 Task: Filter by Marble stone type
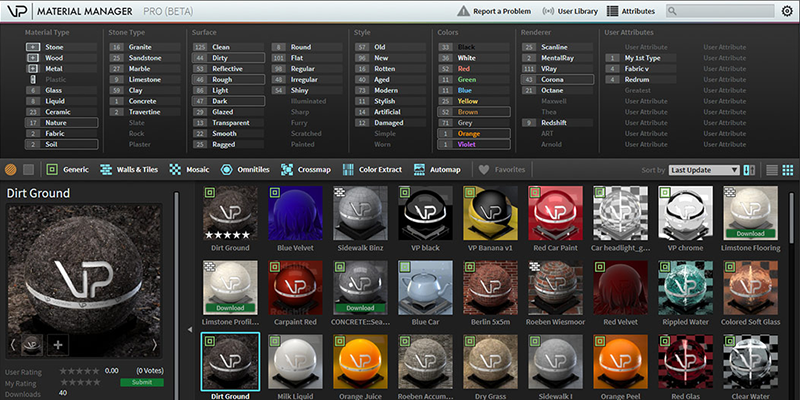144,68
